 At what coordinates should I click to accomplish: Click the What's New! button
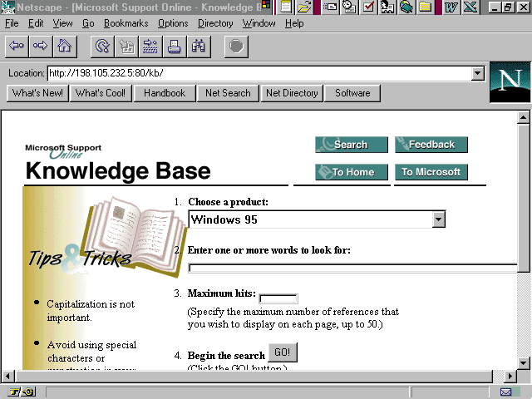[37, 93]
